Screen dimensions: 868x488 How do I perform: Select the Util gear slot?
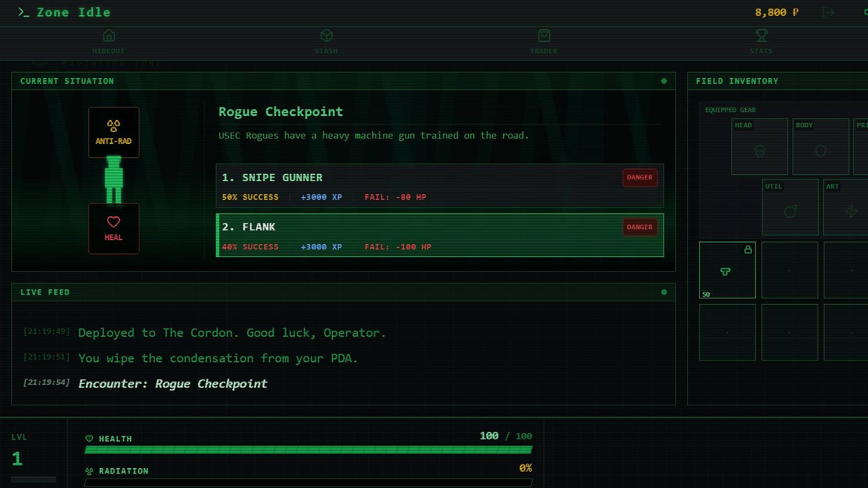(790, 207)
